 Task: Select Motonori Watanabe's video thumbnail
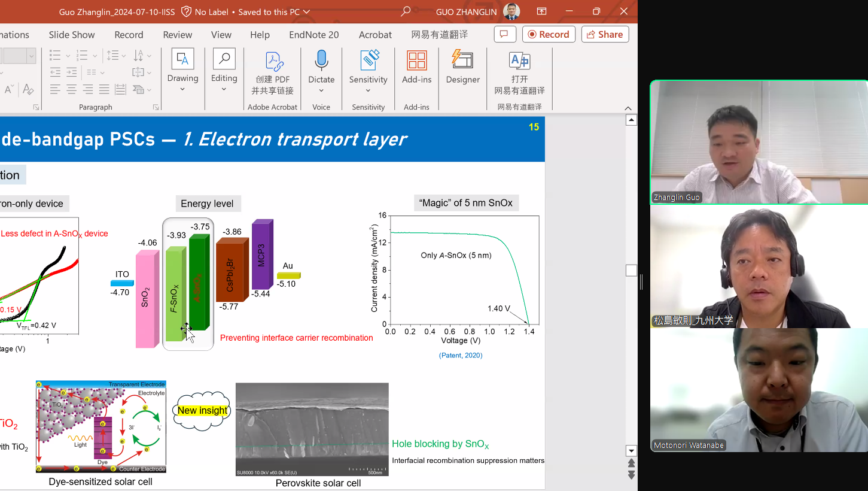(759, 390)
